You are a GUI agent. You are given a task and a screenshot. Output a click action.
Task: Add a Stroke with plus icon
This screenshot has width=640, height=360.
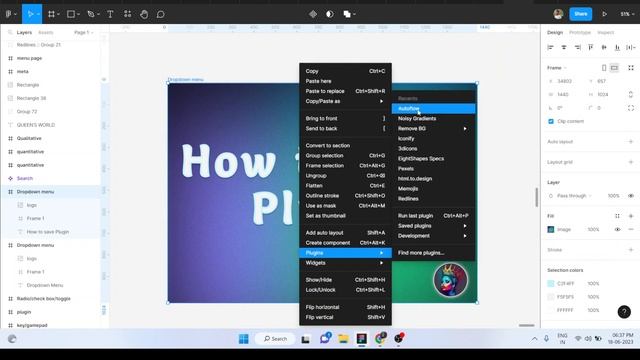pos(631,250)
